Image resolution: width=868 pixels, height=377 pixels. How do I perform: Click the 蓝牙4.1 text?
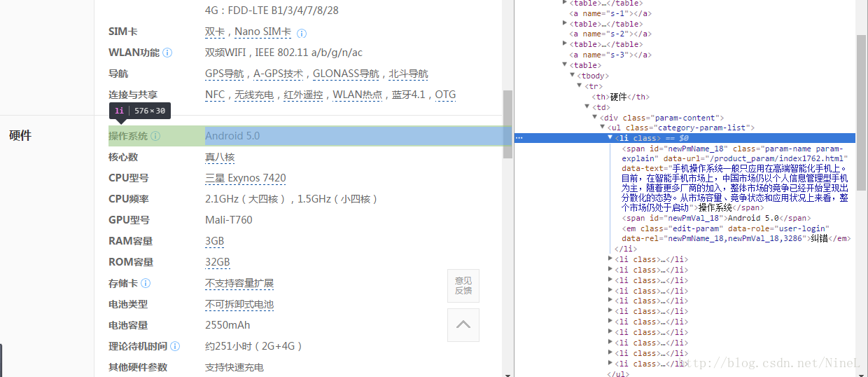click(x=408, y=95)
